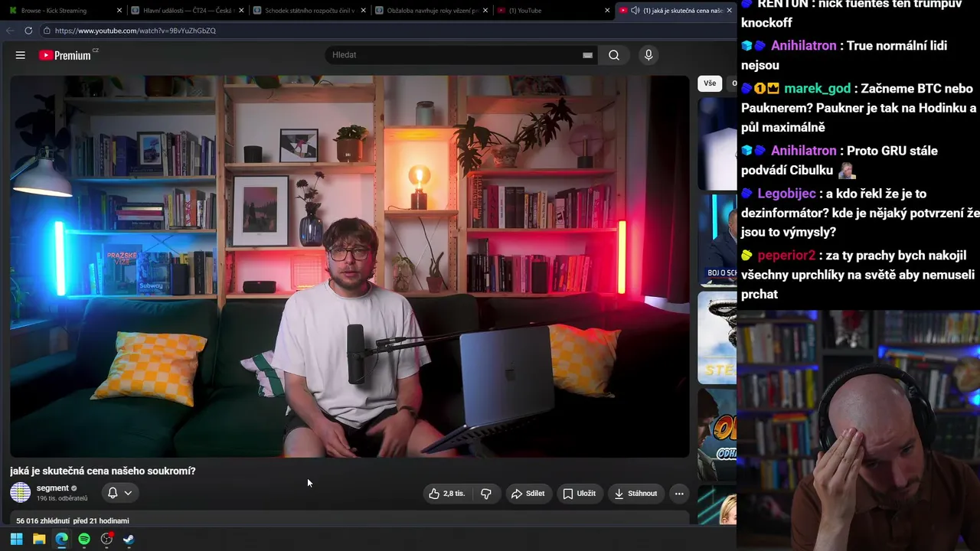
Task: Open Windows Start menu
Action: (16, 539)
